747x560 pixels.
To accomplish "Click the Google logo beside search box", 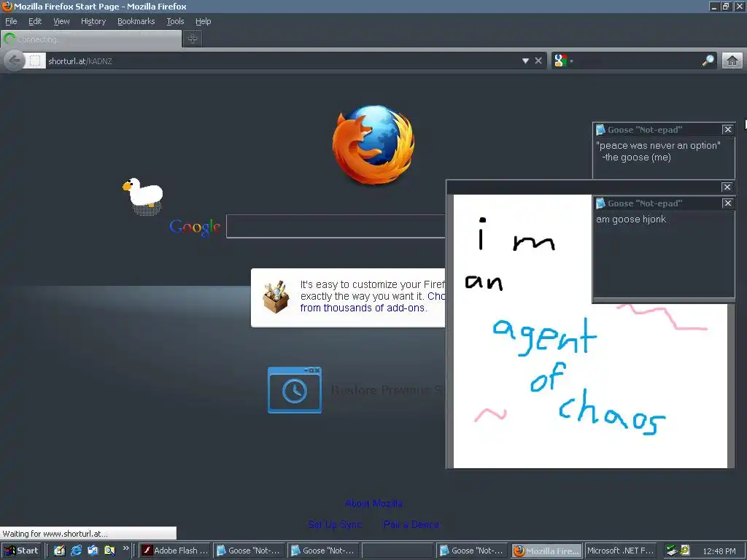I will click(x=195, y=227).
